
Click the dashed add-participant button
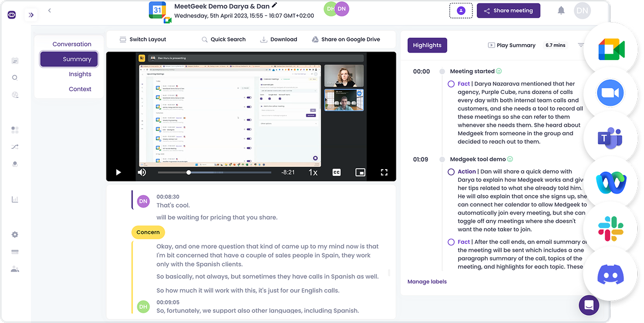tap(461, 11)
